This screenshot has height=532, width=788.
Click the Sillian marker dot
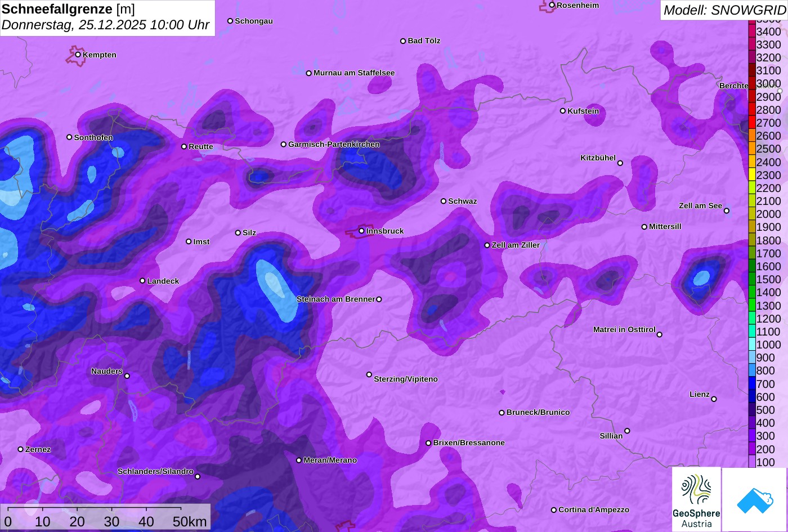[x=627, y=431]
